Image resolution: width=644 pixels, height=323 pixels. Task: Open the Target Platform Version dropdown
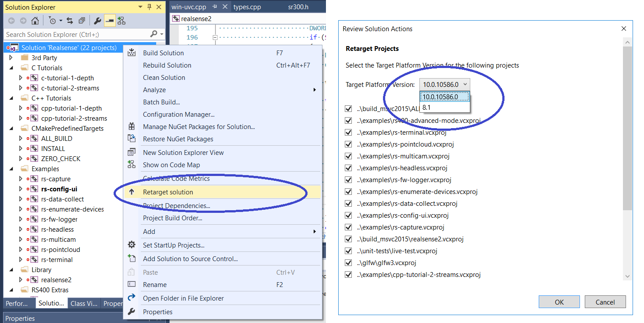[x=445, y=84]
